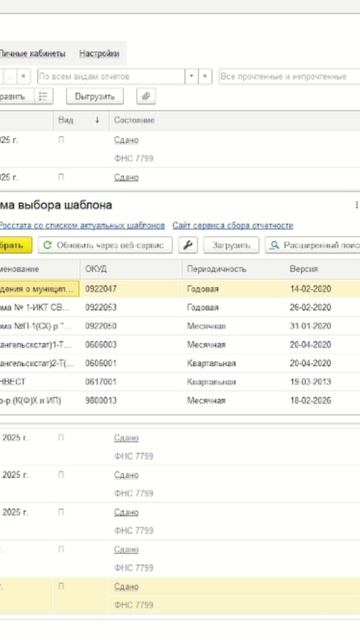Click ОКУД value 0617001
This screenshot has width=360, height=640.
pyautogui.click(x=101, y=382)
